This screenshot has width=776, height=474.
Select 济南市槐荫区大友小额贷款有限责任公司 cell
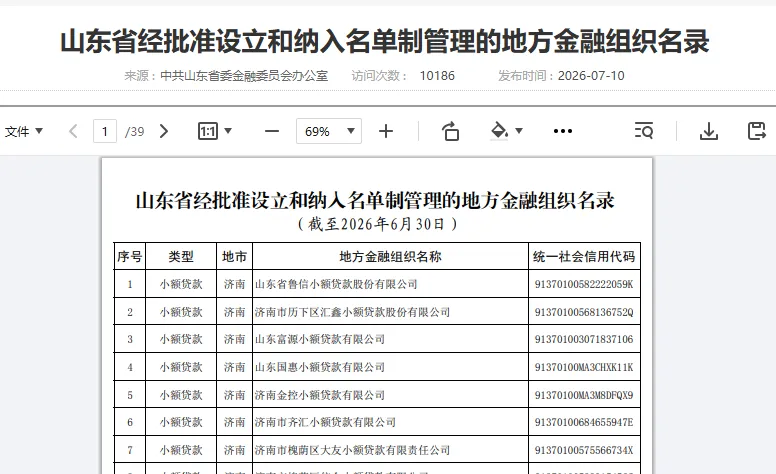tap(390, 450)
